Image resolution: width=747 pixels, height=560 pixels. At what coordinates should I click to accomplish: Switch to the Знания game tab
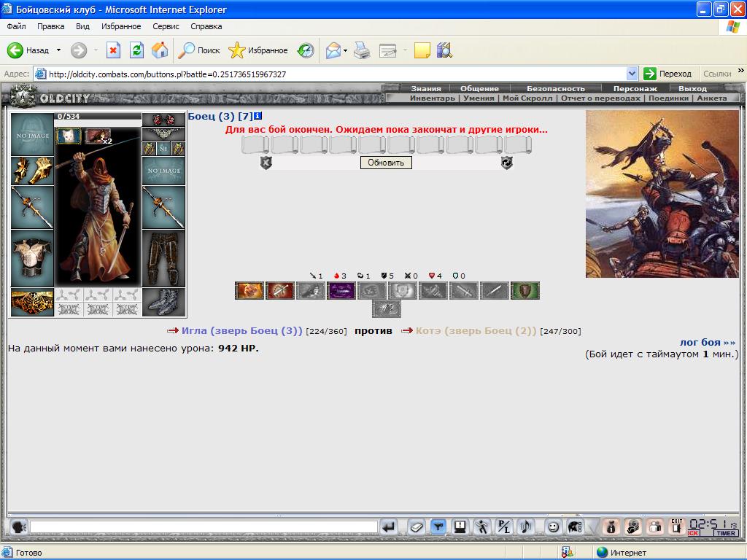(426, 88)
